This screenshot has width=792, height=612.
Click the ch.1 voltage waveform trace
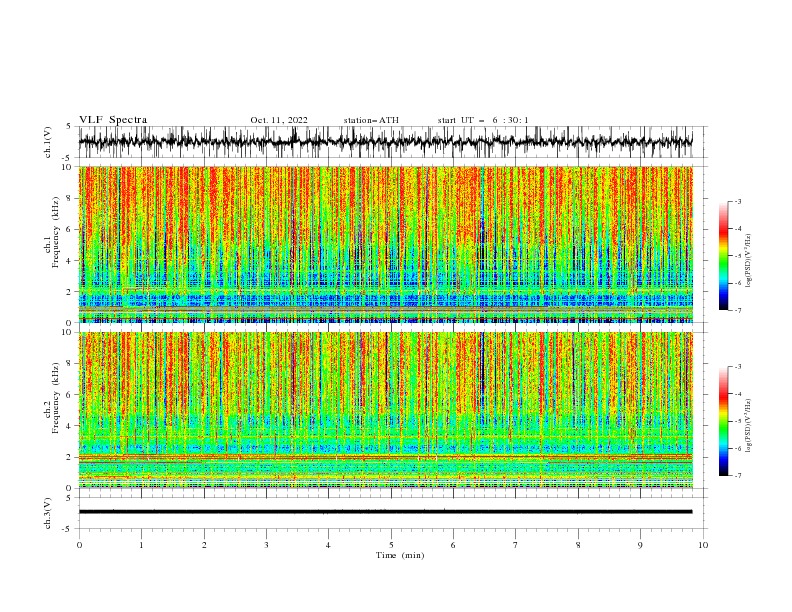(385, 141)
